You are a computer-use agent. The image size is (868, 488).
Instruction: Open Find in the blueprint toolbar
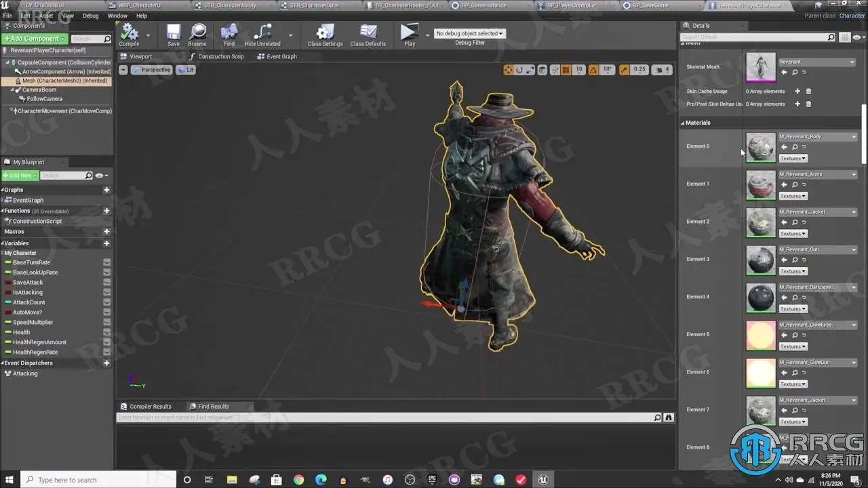(229, 35)
